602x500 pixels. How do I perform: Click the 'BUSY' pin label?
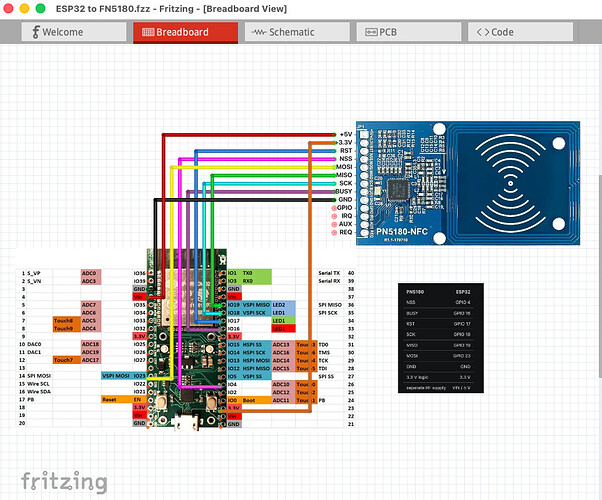(344, 191)
